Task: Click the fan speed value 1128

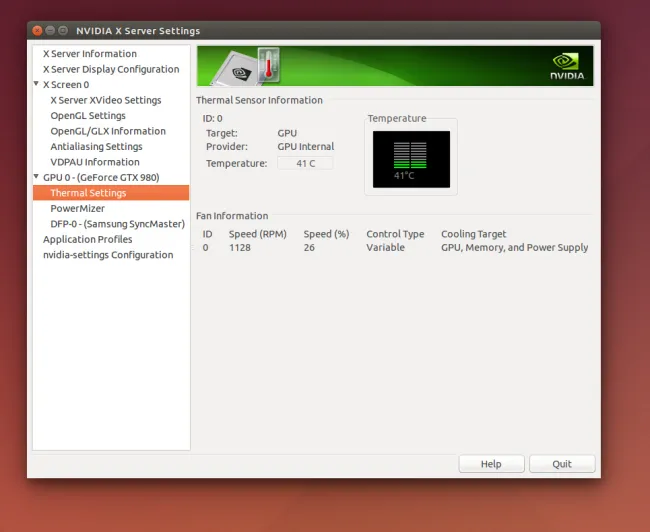Action: point(240,248)
